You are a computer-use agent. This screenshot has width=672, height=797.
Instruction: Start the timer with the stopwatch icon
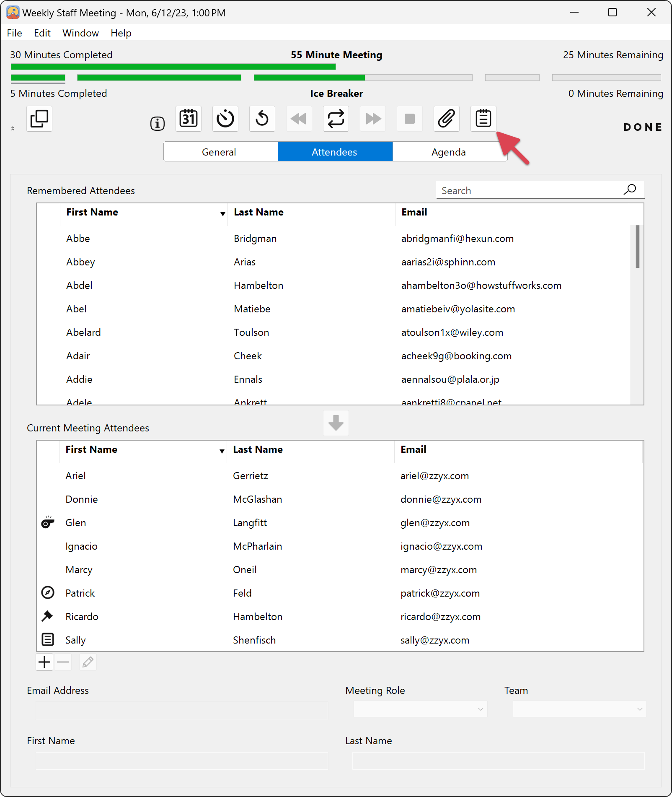tap(225, 119)
